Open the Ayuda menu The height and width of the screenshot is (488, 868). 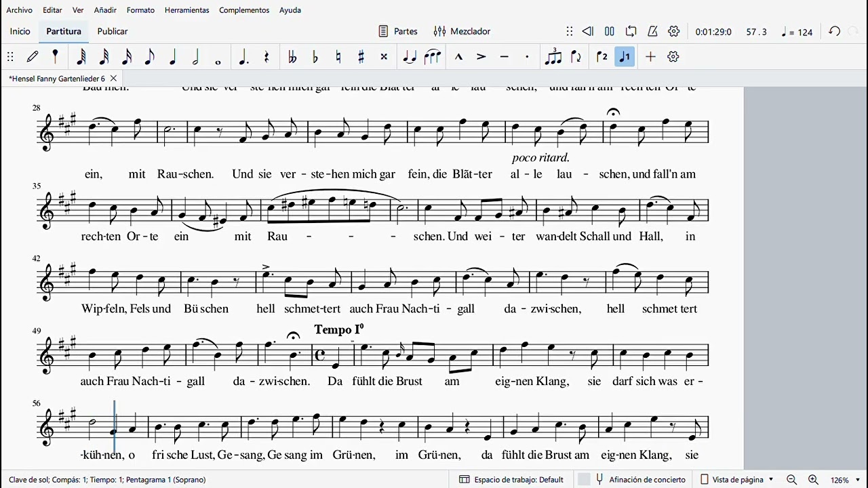coord(290,10)
